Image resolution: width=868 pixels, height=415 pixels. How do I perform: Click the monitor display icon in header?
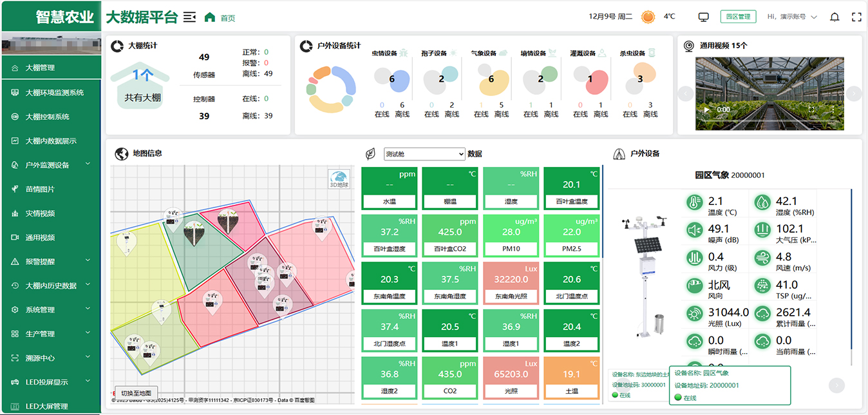[704, 17]
